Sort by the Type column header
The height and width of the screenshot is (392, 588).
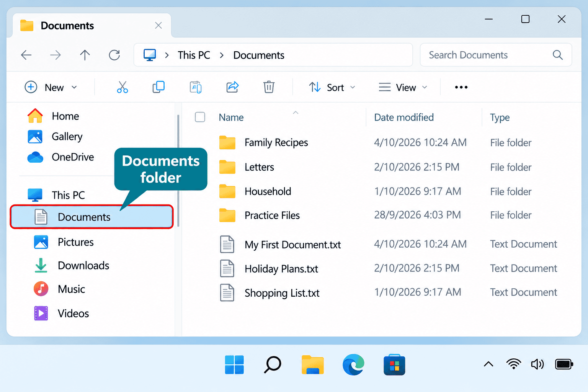tap(500, 117)
